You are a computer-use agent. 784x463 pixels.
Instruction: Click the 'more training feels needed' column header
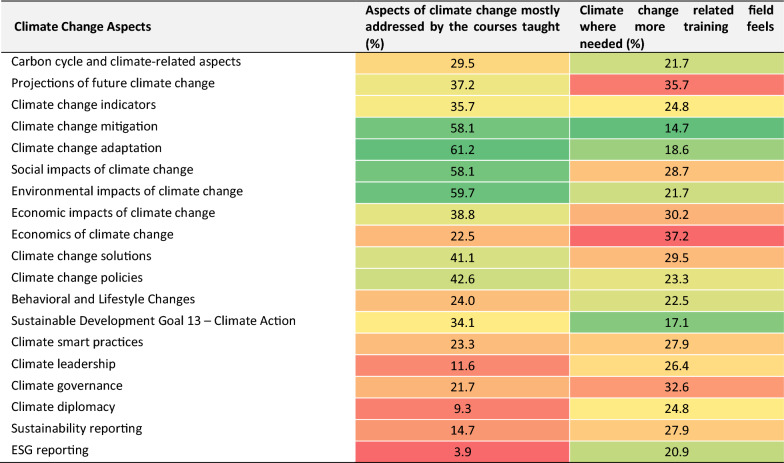coord(673,27)
